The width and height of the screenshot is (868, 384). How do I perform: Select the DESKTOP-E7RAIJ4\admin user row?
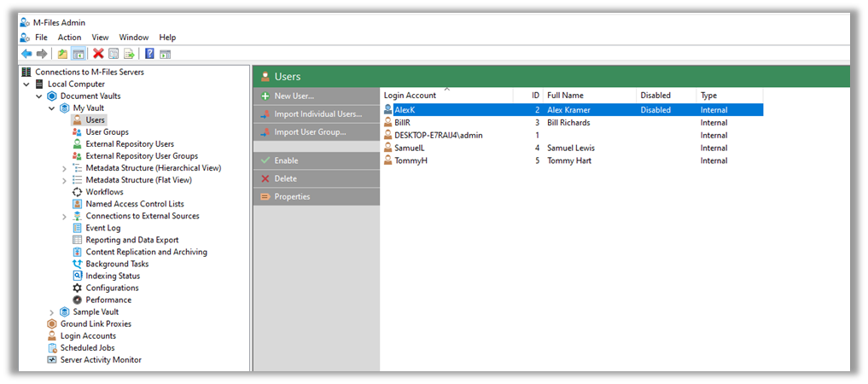click(x=573, y=135)
